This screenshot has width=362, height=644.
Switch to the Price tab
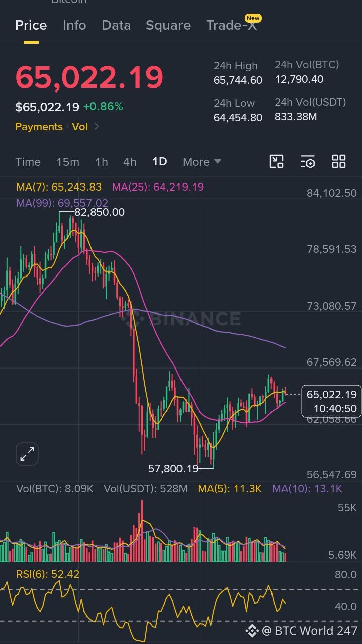click(x=31, y=25)
